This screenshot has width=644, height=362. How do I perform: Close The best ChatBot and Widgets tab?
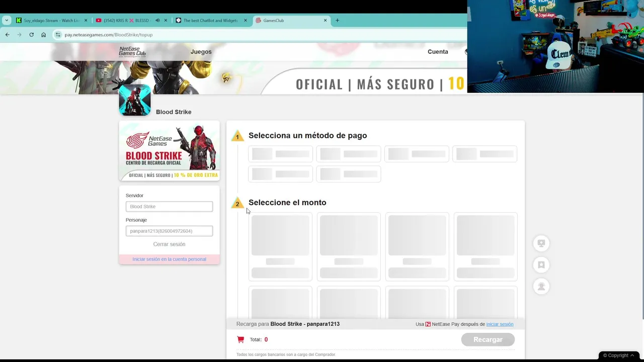[x=246, y=21]
